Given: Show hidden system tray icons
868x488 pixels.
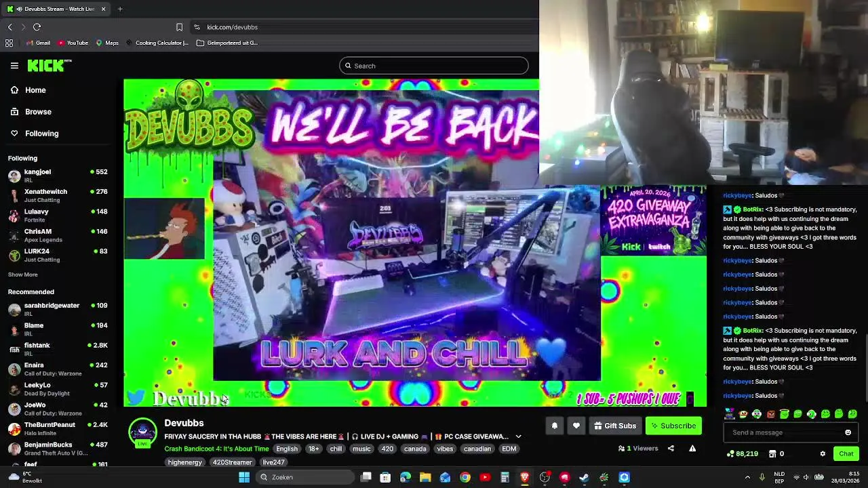Looking at the screenshot, I should tap(747, 477).
